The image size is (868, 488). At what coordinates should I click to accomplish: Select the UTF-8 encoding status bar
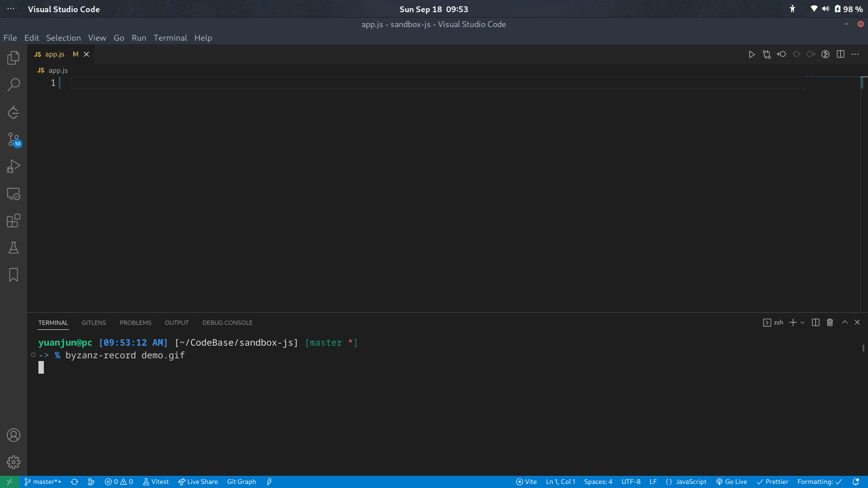(x=630, y=481)
